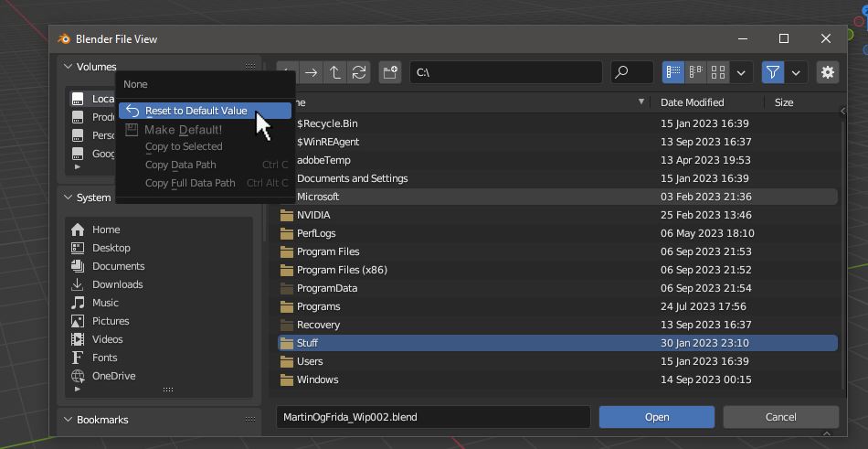Image resolution: width=868 pixels, height=449 pixels.
Task: Collapse the System panel
Action: point(68,198)
